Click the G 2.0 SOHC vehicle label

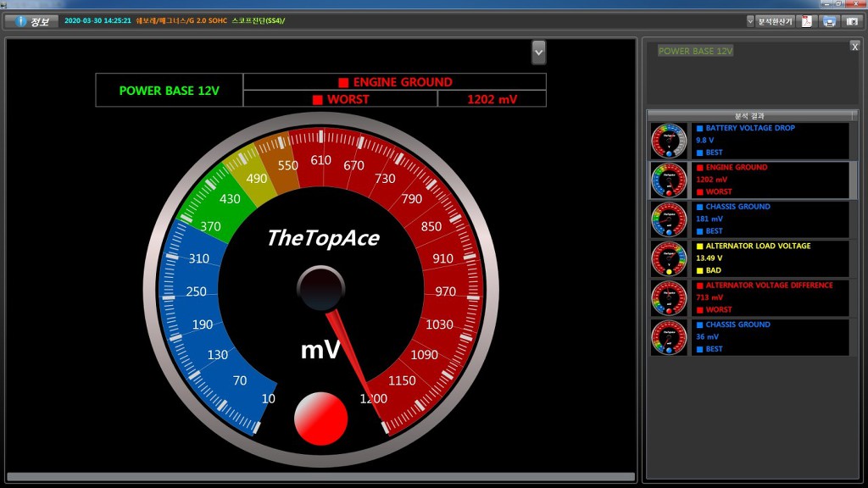[208, 20]
